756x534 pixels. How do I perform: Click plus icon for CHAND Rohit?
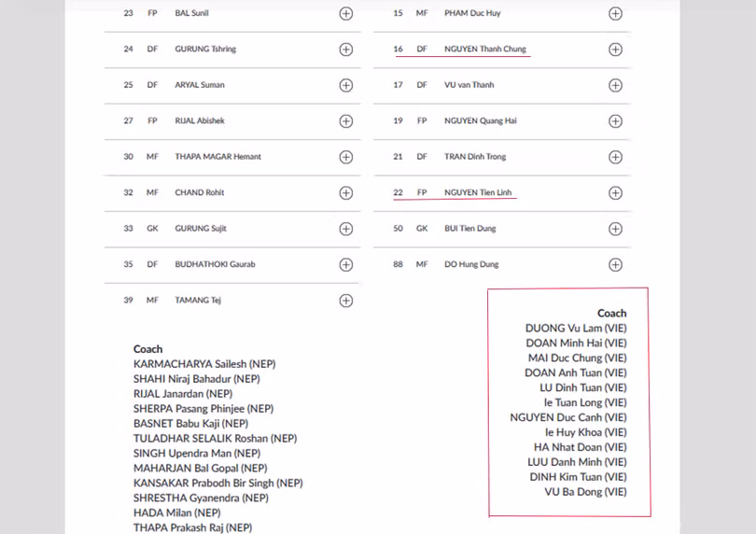click(345, 193)
